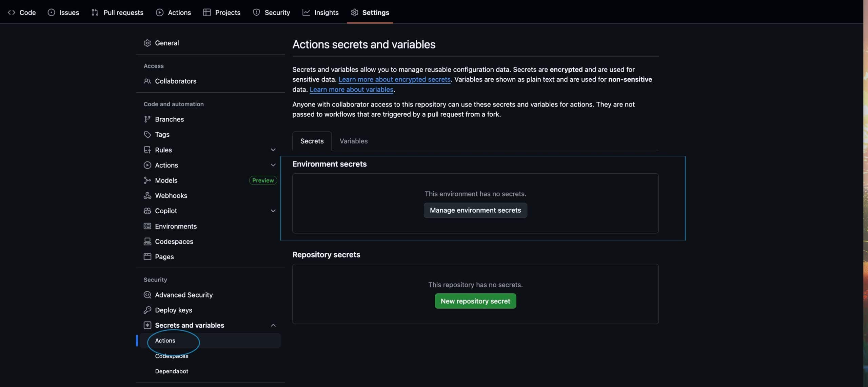Click the Environments icon in sidebar
Image resolution: width=868 pixels, height=387 pixels.
click(x=147, y=226)
